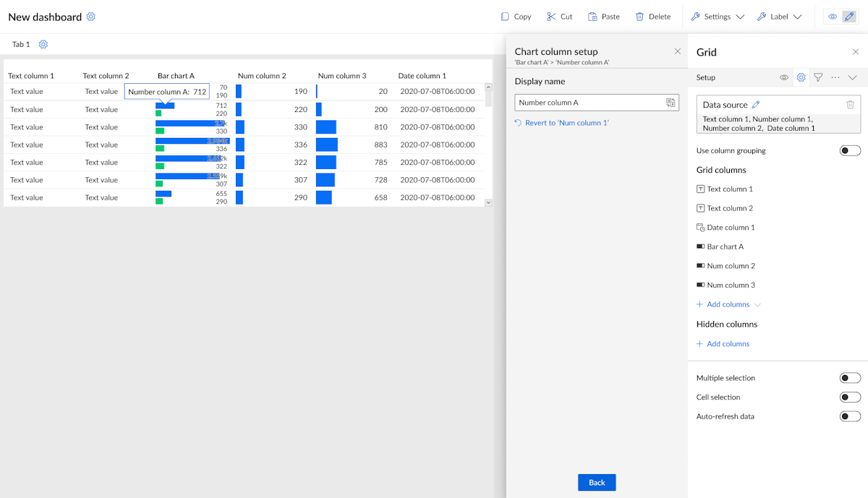Revert to 'Num column 1' link
The width and height of the screenshot is (868, 498).
(x=562, y=123)
